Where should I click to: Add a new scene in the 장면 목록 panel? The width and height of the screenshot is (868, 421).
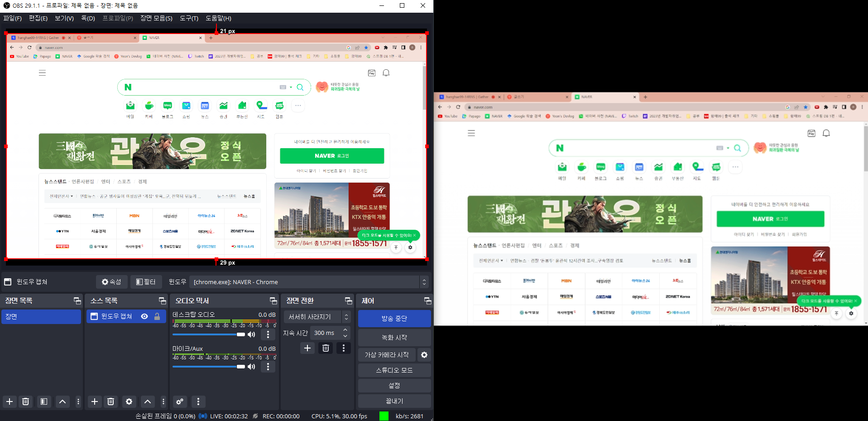tap(10, 402)
